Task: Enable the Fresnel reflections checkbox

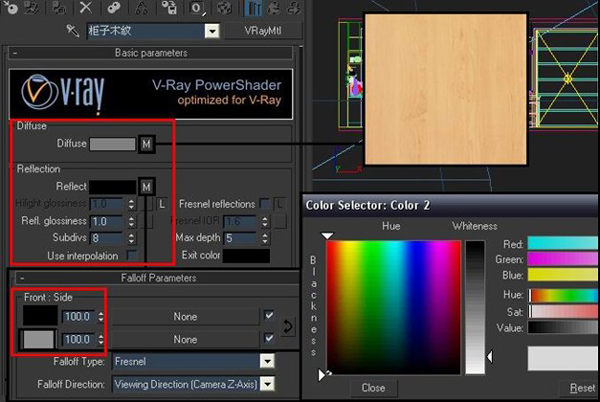Action: tap(264, 203)
